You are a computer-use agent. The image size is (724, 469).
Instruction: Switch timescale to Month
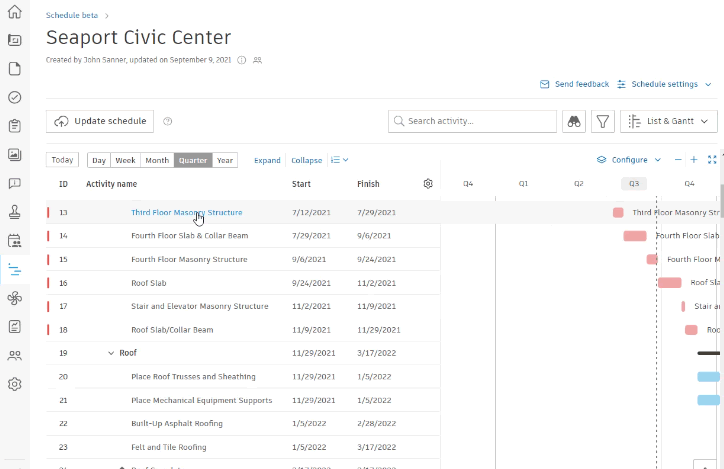click(157, 160)
